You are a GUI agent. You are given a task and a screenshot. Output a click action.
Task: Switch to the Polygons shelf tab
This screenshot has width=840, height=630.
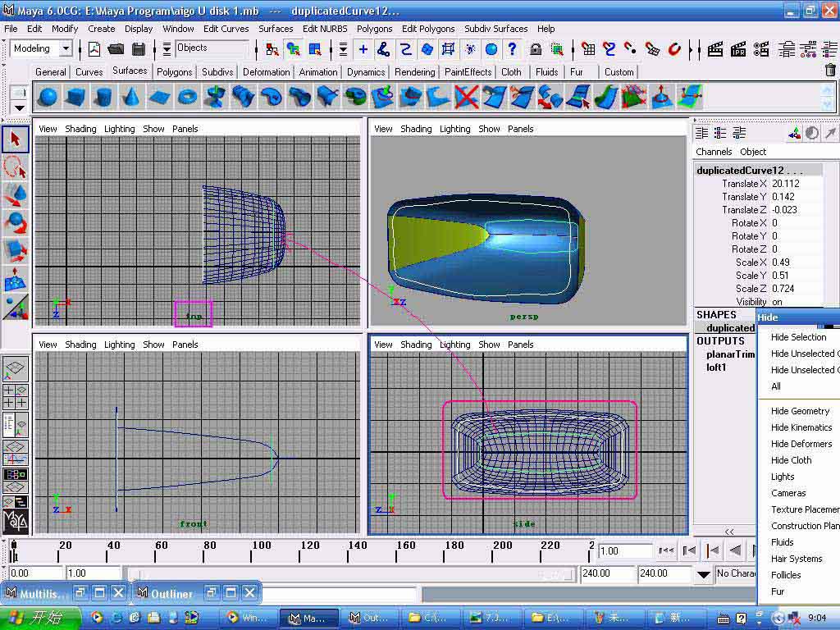174,72
